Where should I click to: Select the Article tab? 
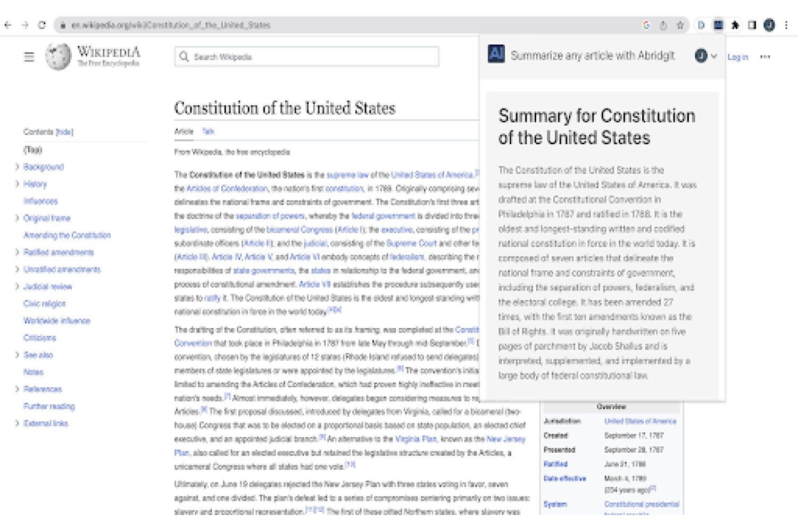pos(184,131)
